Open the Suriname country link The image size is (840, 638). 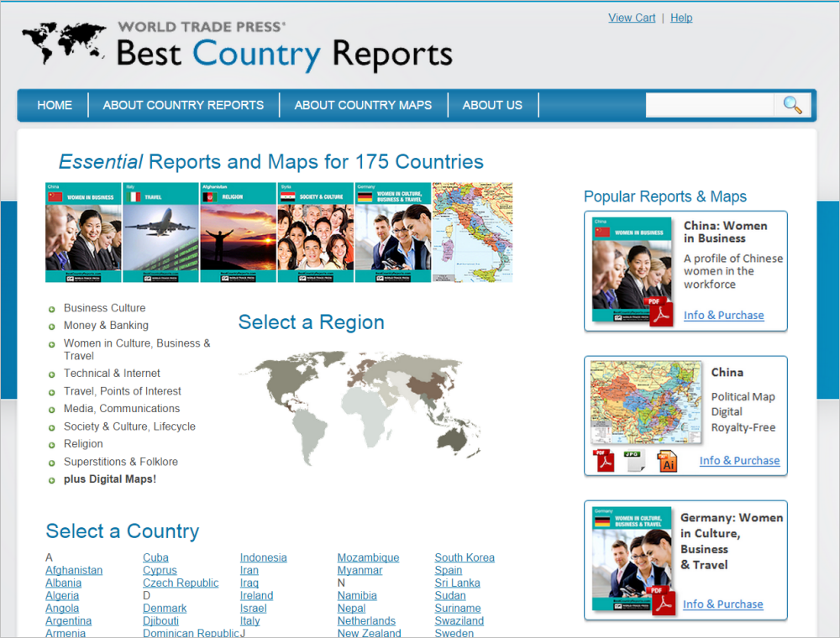(x=458, y=609)
